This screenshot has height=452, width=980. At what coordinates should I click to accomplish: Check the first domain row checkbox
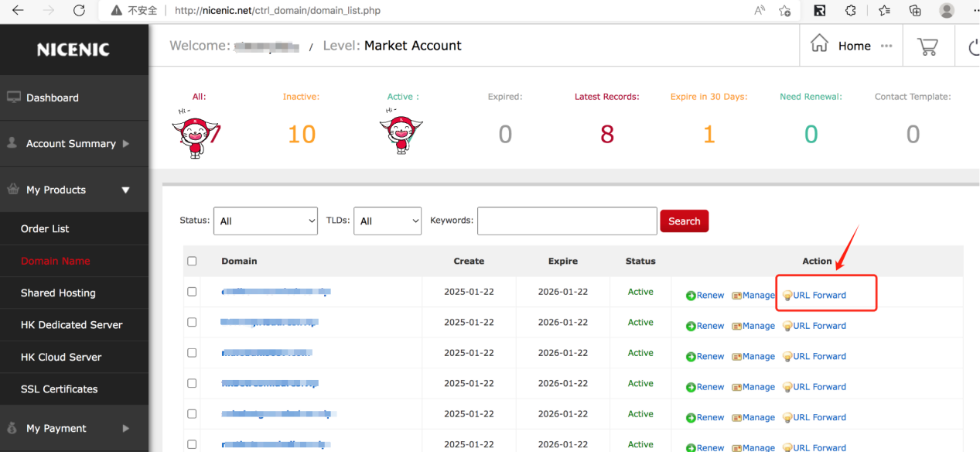pos(192,292)
